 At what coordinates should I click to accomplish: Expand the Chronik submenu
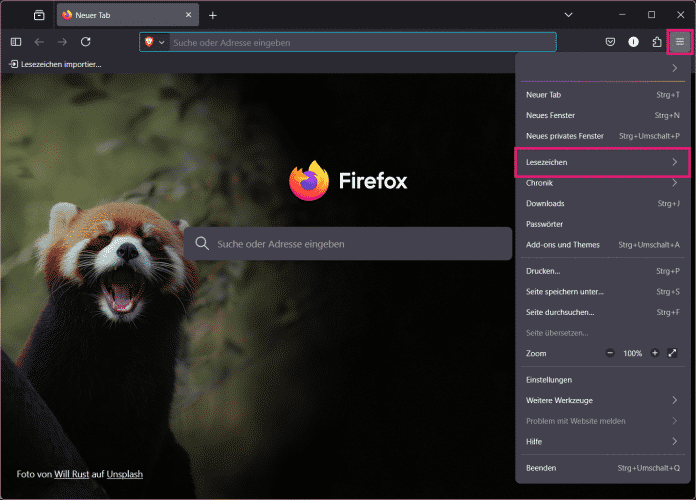pos(602,183)
